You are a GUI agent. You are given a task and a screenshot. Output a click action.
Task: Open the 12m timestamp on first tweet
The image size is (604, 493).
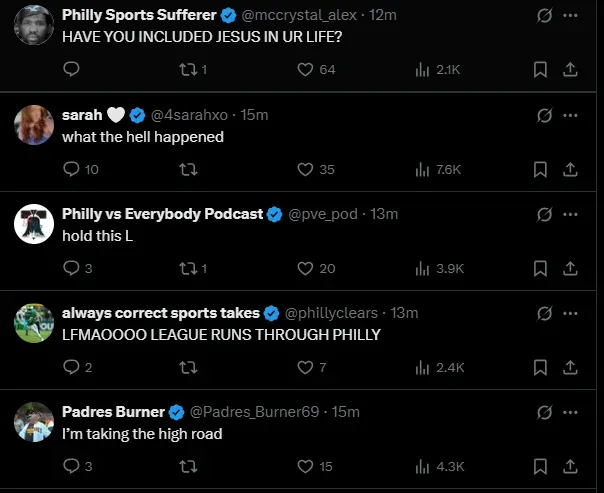(x=383, y=16)
